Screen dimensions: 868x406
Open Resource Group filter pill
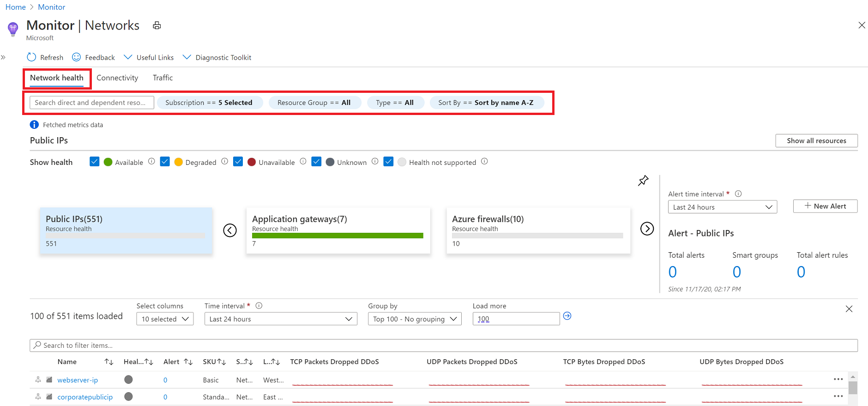pyautogui.click(x=314, y=103)
